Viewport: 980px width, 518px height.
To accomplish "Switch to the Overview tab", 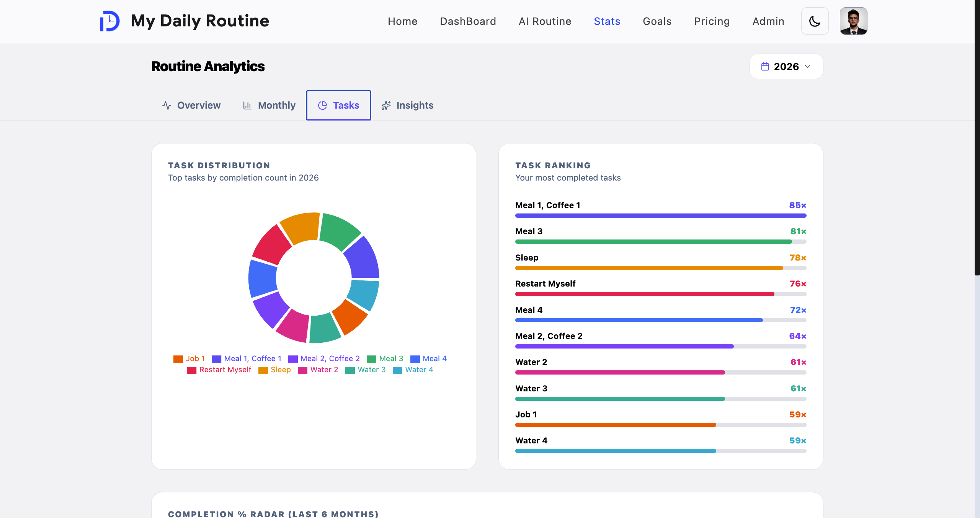I will point(191,105).
